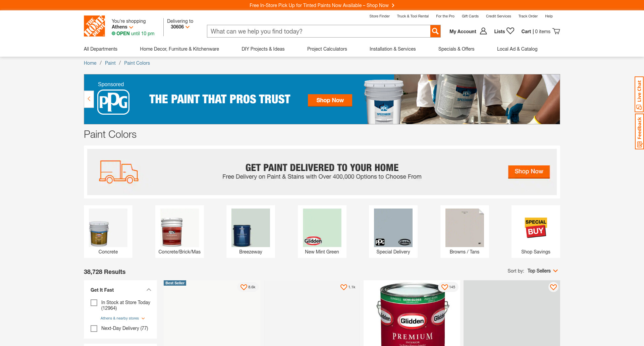
Task: Enable the Next-Day Delivery filter
Action: click(x=94, y=329)
